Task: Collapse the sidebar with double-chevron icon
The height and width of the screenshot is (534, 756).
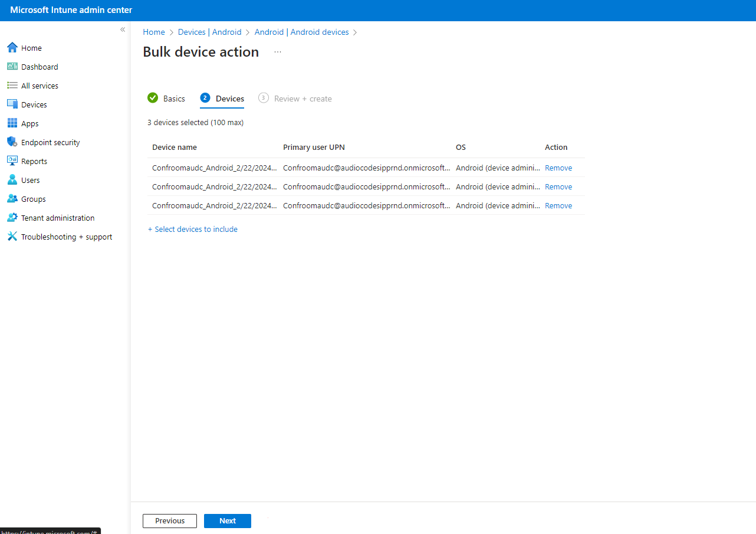Action: [123, 30]
